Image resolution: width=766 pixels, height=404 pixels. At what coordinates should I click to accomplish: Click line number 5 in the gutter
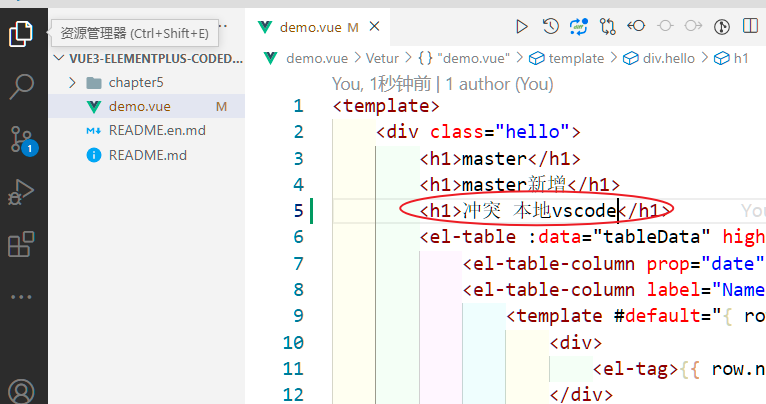coord(298,211)
